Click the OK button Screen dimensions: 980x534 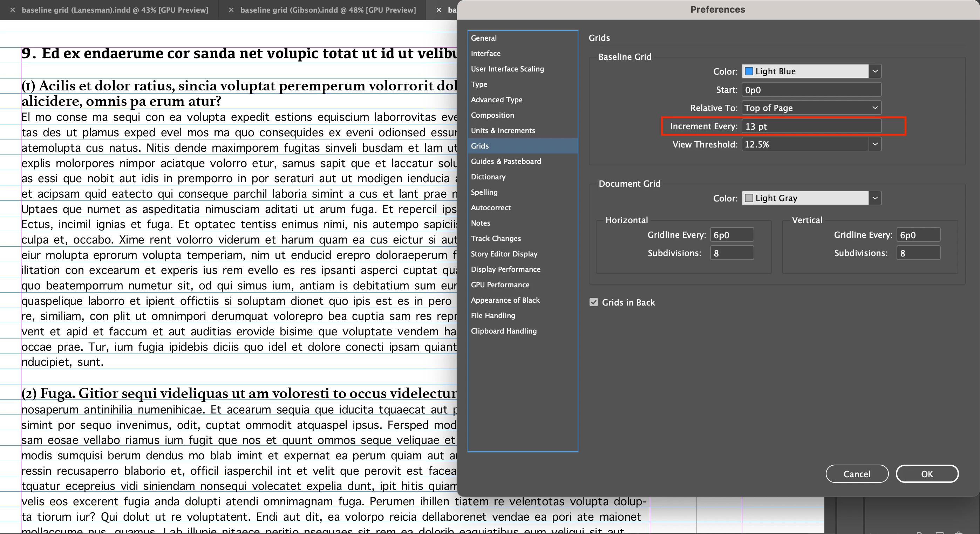927,474
